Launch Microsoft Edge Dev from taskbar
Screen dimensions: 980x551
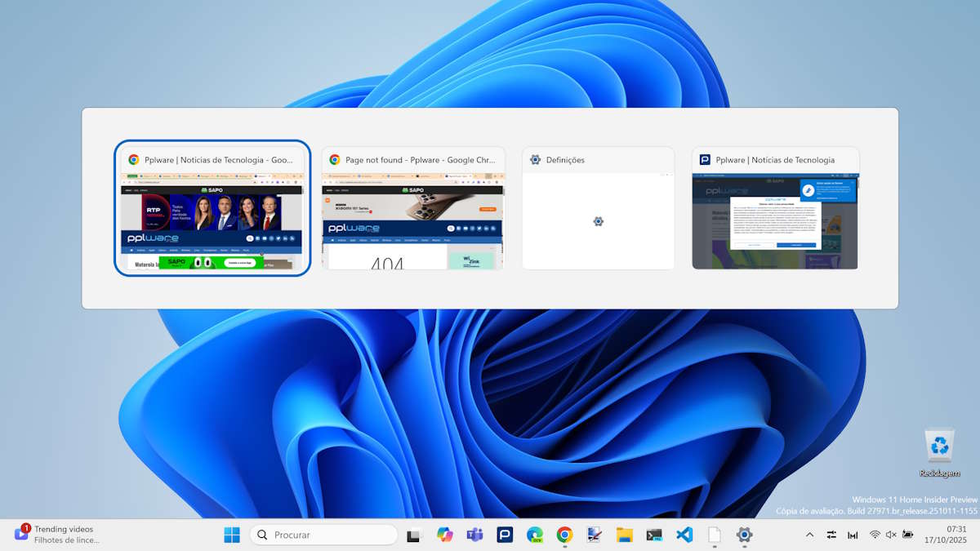coord(535,535)
